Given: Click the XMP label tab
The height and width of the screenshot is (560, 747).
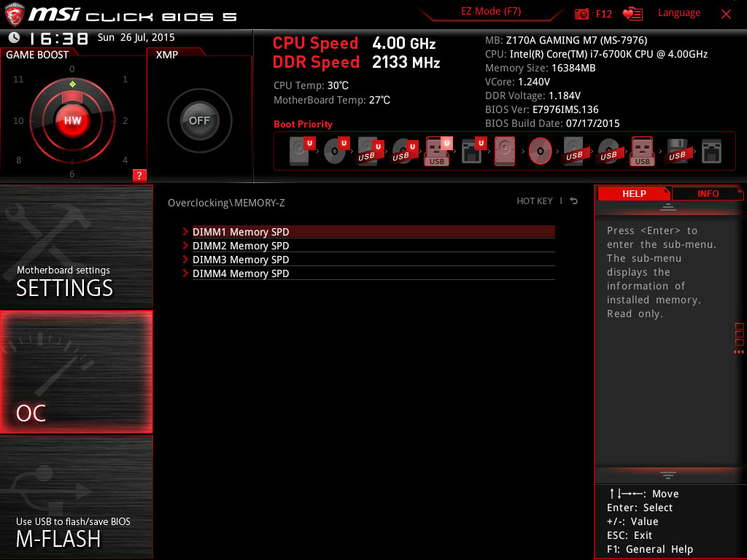Looking at the screenshot, I should click(167, 55).
